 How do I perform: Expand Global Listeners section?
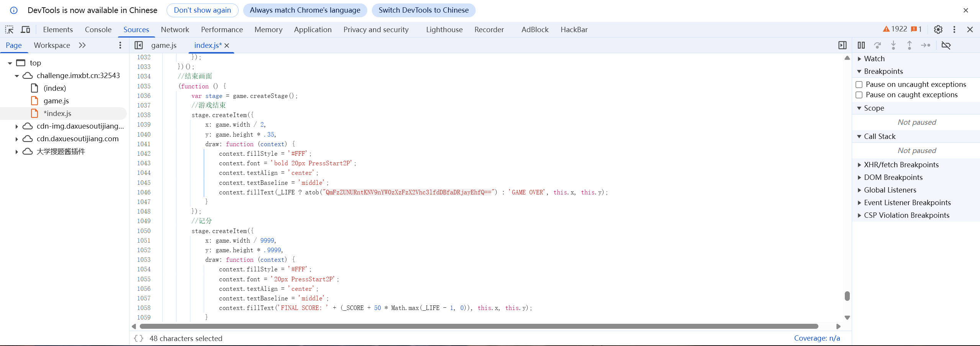pyautogui.click(x=859, y=190)
